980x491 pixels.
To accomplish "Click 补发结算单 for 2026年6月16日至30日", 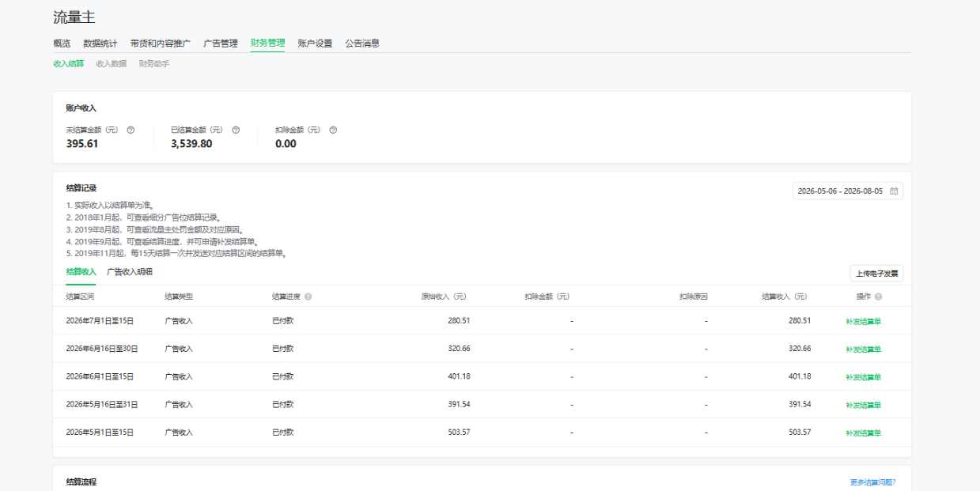I will (x=863, y=349).
